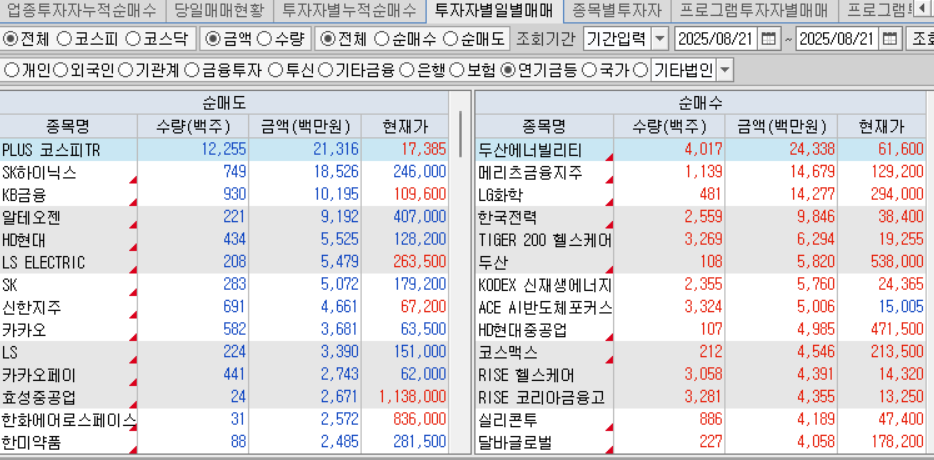Select LG화학 stock row
Screen dimensions: 934x460
[700, 195]
